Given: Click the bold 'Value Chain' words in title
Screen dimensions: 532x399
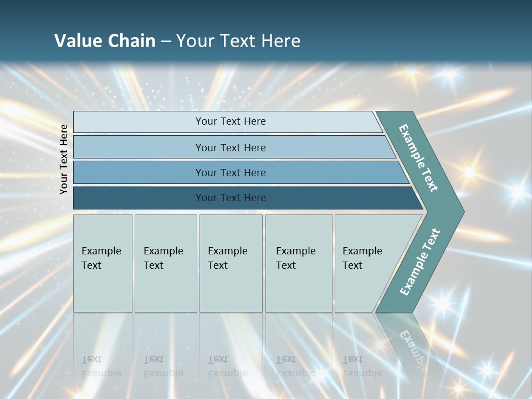Looking at the screenshot, I should pos(105,40).
